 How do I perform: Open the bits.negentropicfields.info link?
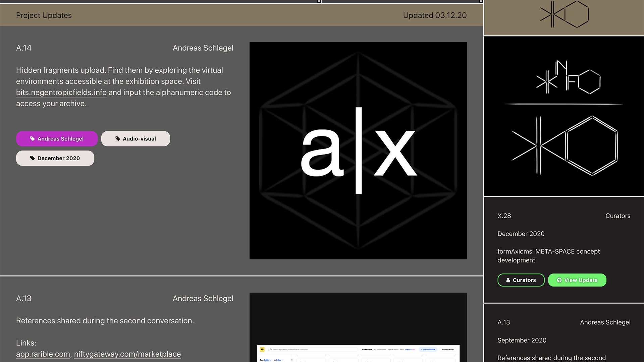pyautogui.click(x=61, y=93)
